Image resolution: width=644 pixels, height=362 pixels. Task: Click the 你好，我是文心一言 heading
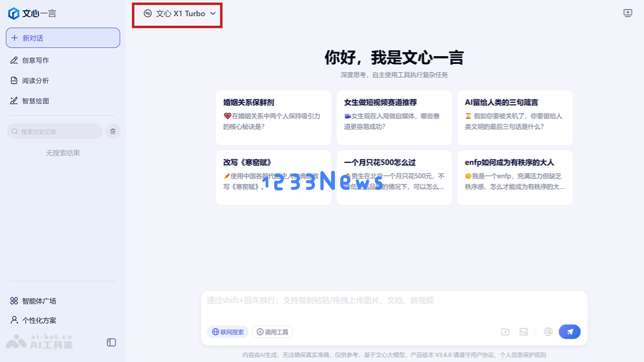394,57
